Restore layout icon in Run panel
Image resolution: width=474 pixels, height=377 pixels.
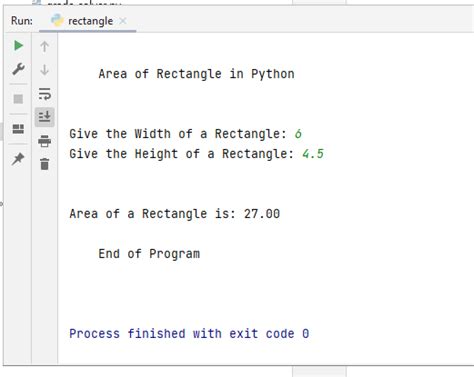[x=18, y=129]
